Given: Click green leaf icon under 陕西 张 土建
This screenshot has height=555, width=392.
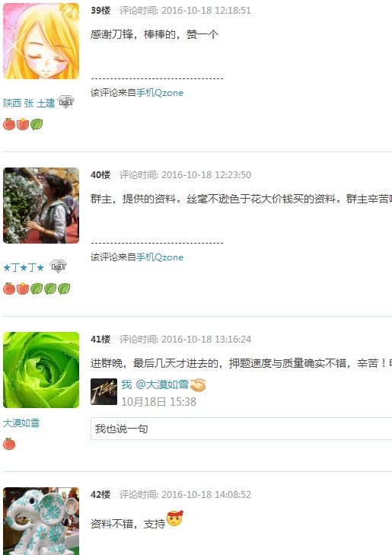Looking at the screenshot, I should point(37,124).
